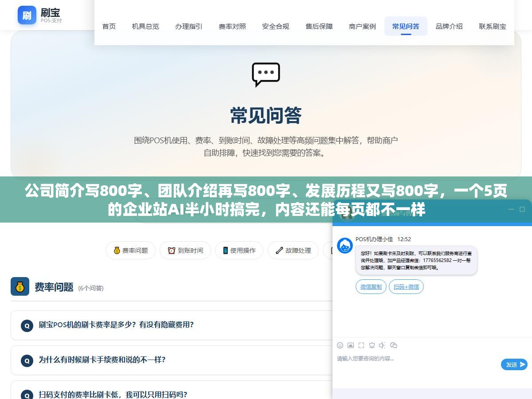
Task: Click the chat message bubble with WeChat number
Action: coord(416,260)
